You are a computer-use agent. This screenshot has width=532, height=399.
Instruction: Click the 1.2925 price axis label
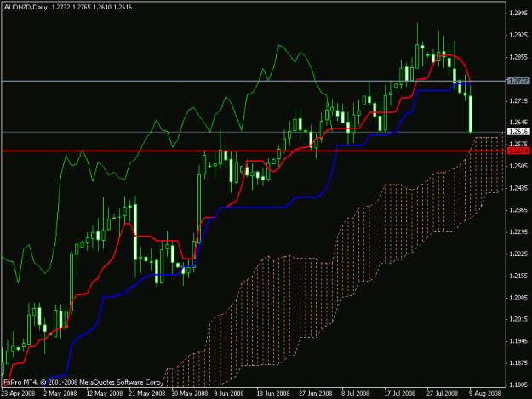pos(518,35)
